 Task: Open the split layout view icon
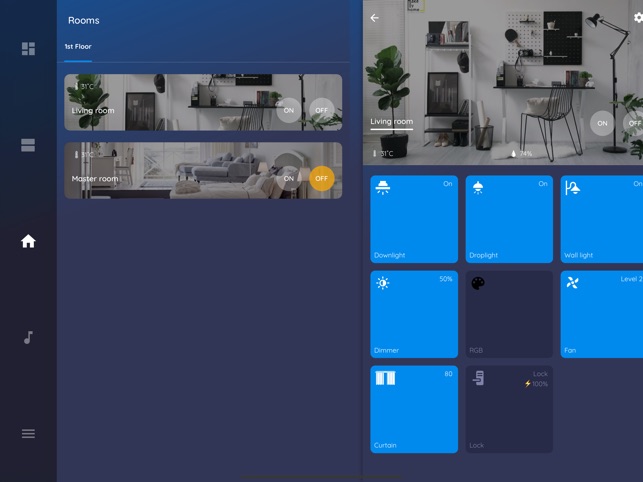pos(28,145)
